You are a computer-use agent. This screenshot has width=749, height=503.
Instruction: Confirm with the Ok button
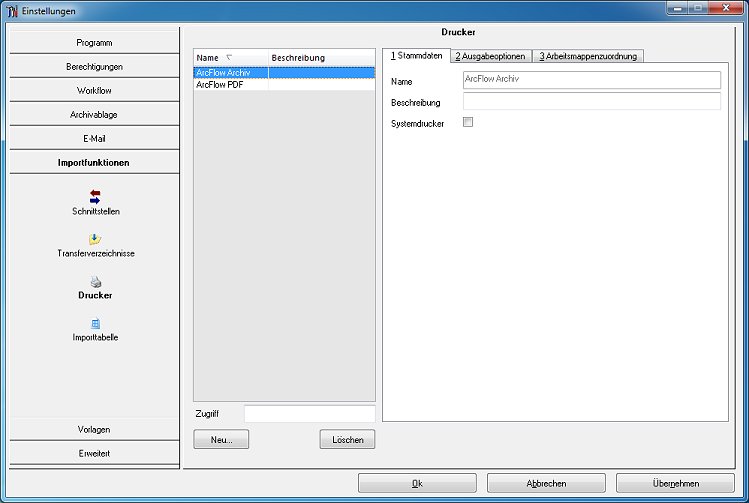pos(417,483)
